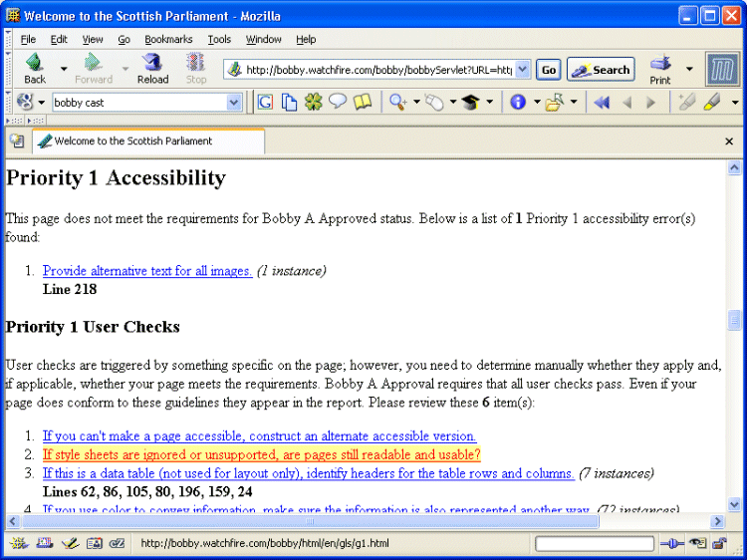
Task: Click the Mozilla M throbber logo
Action: tap(723, 70)
